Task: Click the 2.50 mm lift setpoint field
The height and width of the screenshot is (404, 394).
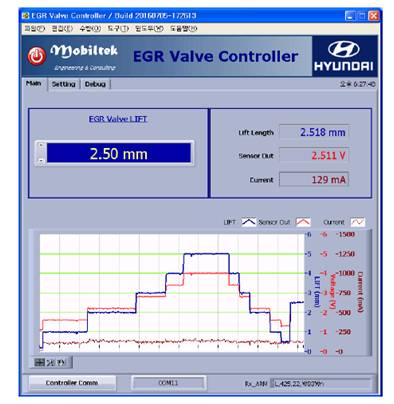Action: tap(119, 153)
